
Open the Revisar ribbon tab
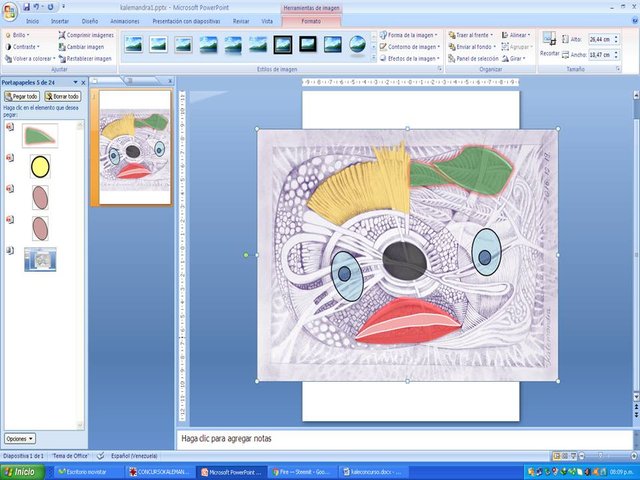[241, 21]
